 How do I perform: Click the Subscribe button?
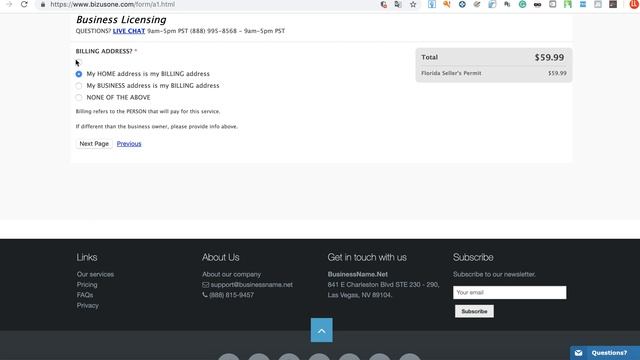tap(474, 311)
